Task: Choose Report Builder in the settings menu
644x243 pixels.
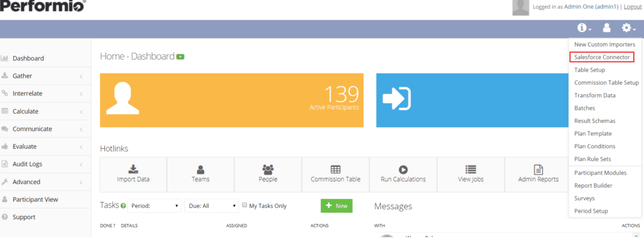Action: tap(593, 186)
